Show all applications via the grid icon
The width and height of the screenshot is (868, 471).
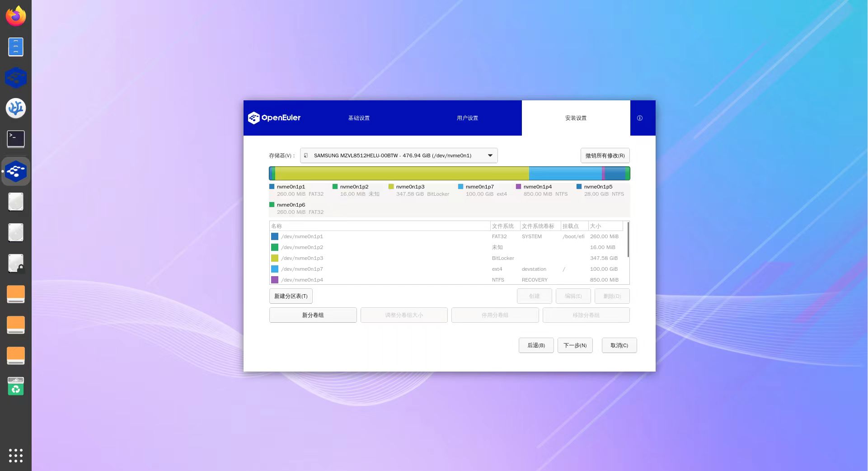click(x=16, y=456)
